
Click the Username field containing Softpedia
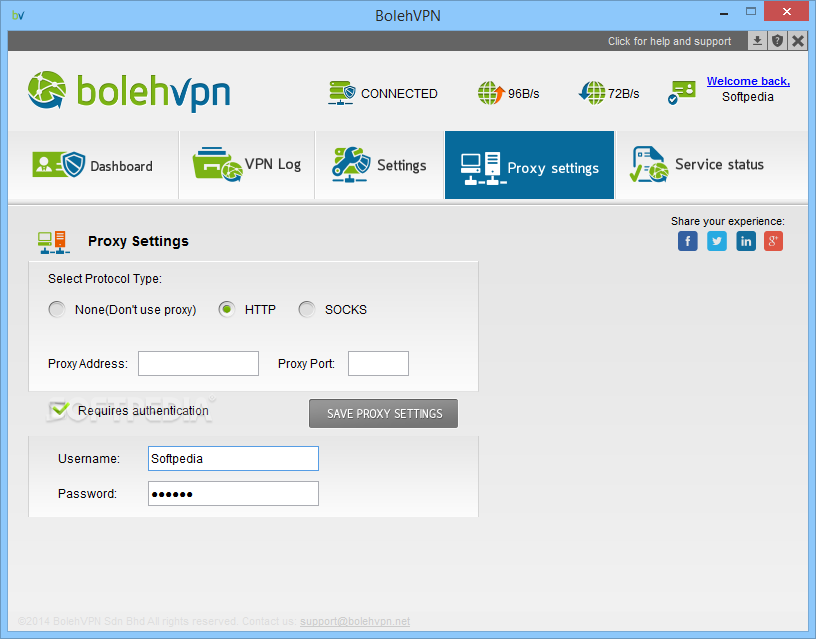(x=233, y=458)
